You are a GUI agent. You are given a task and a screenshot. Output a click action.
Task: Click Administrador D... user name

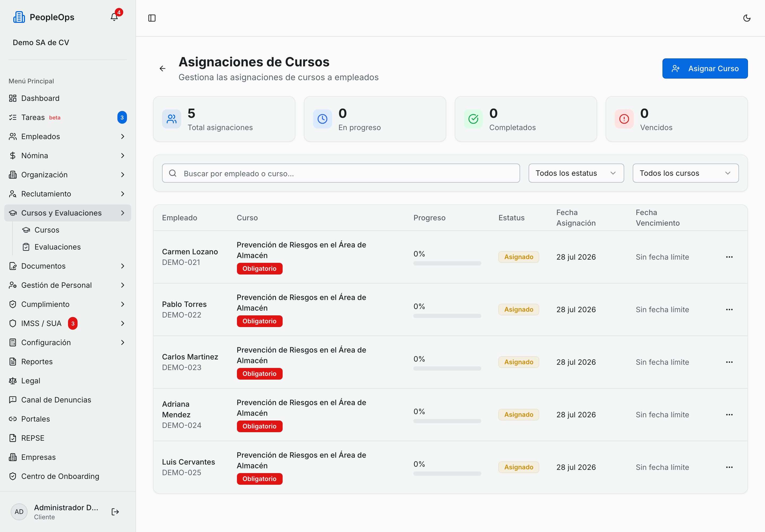pyautogui.click(x=66, y=507)
